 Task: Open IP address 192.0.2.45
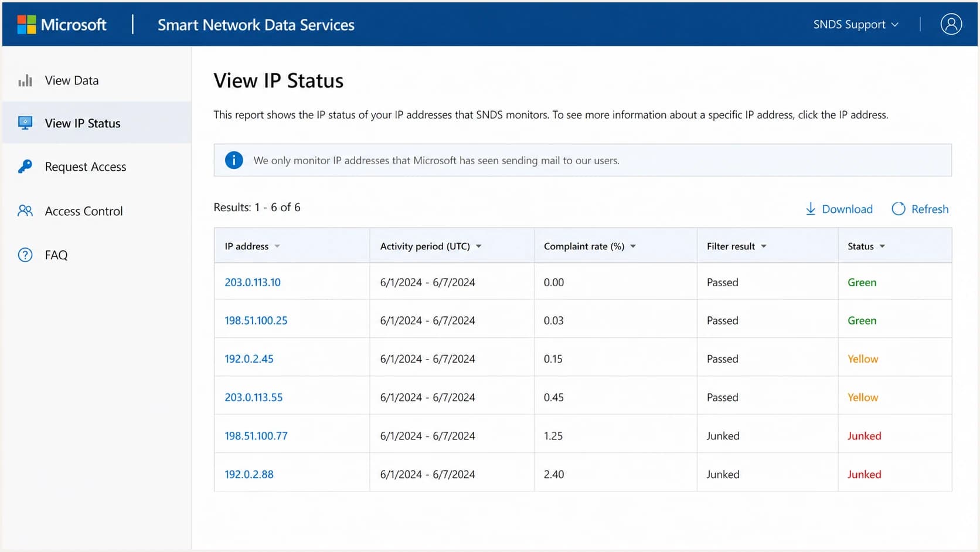(249, 358)
